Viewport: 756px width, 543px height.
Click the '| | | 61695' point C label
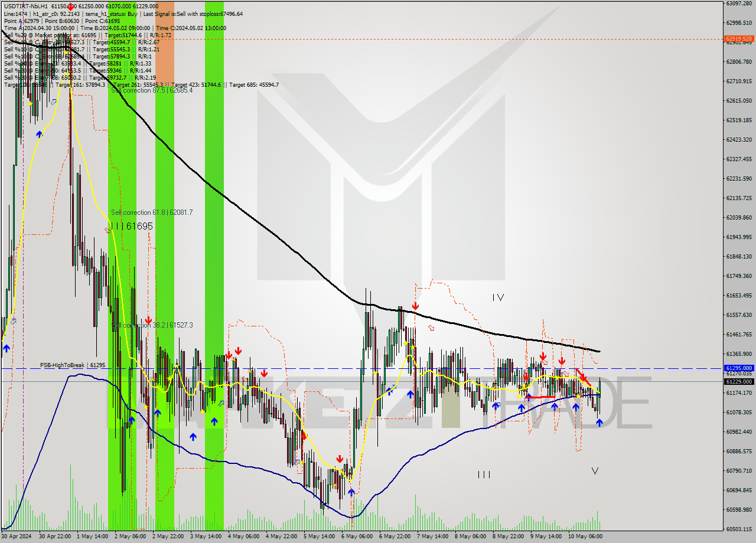[132, 226]
